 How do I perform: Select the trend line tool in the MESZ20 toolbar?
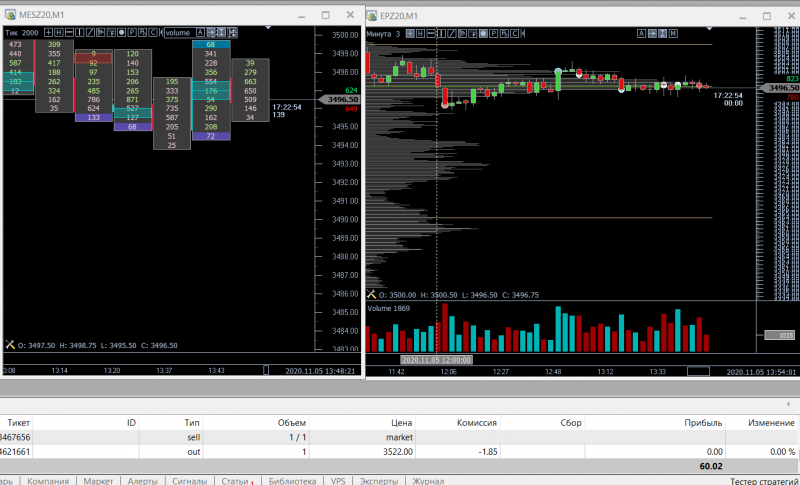point(90,33)
